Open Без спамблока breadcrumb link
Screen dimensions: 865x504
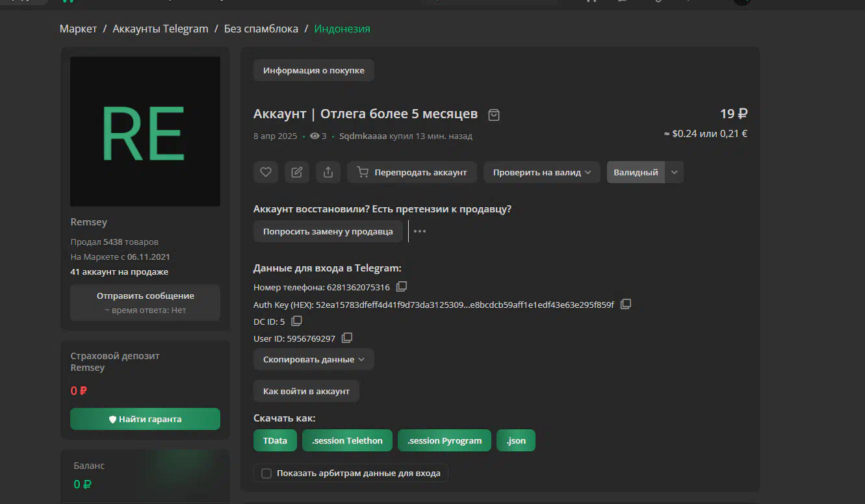pos(261,29)
